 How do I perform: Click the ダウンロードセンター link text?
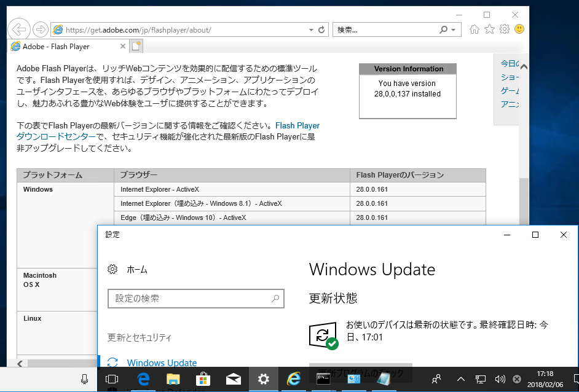click(56, 136)
